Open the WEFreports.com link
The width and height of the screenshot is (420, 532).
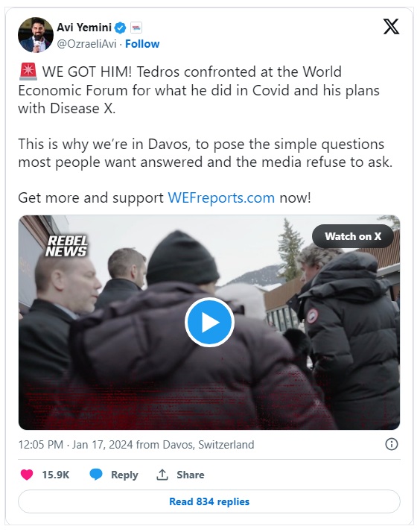point(221,197)
